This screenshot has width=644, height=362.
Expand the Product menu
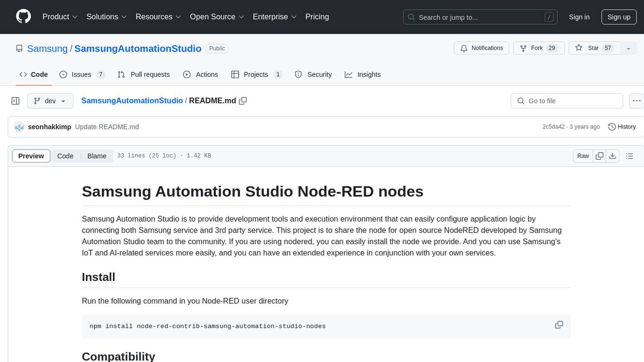point(60,17)
